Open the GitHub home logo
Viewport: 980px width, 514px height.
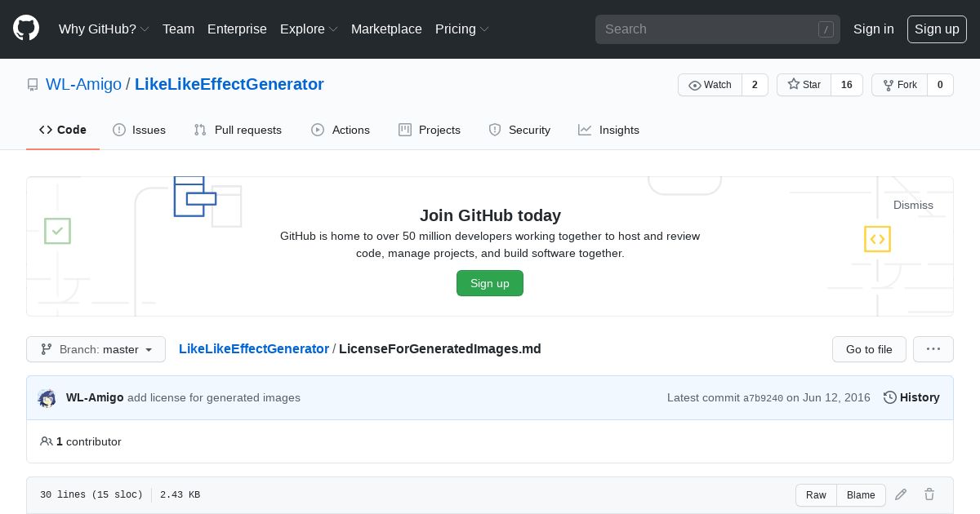pos(26,29)
